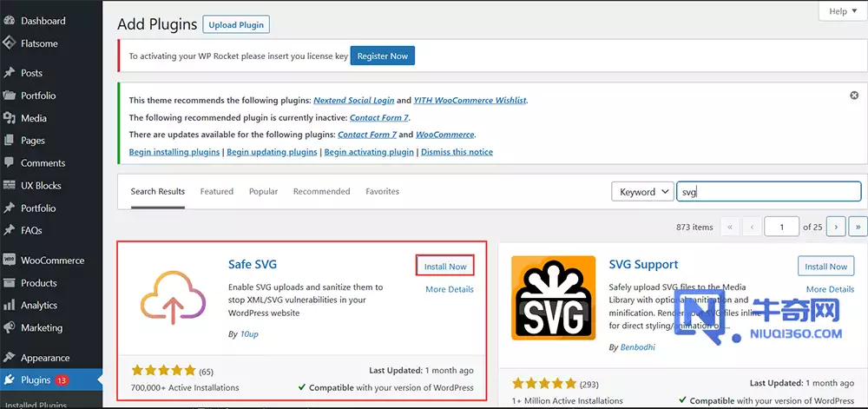Click the Safe SVG cloud upload thumbnail
868x409 pixels.
(173, 297)
